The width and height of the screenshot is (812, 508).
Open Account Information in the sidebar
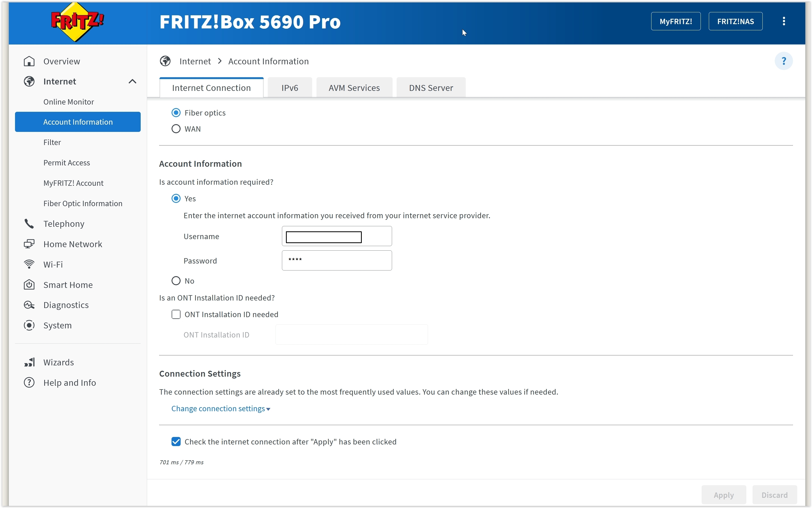77,122
